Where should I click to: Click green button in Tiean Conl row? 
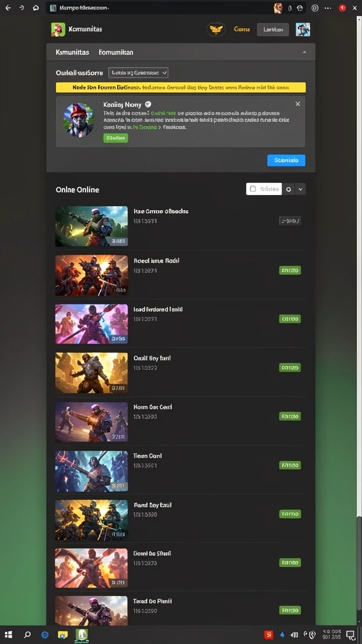pos(290,465)
